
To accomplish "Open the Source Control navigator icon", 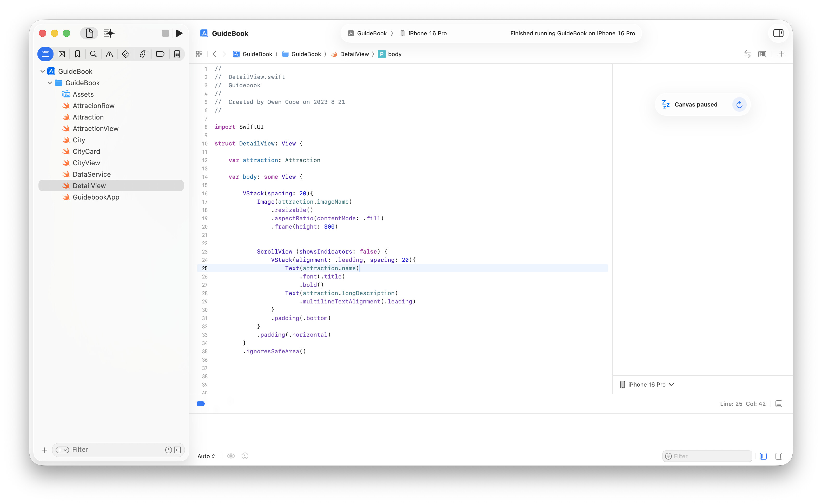I will (62, 54).
